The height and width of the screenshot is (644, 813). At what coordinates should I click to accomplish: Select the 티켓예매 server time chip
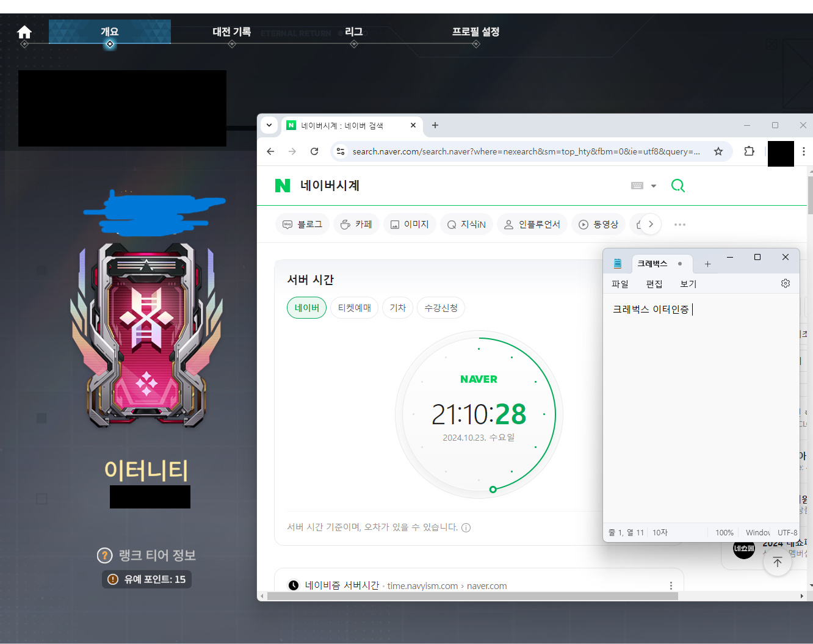[355, 308]
